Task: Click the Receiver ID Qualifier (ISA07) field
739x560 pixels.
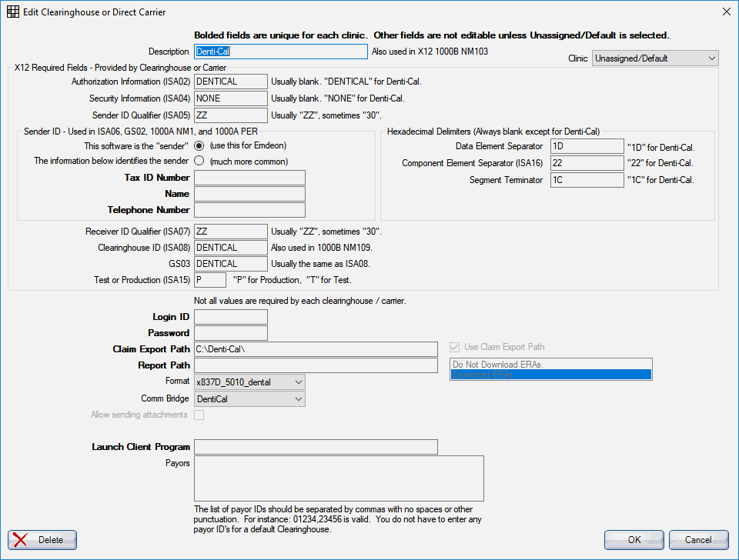Action: 231,232
